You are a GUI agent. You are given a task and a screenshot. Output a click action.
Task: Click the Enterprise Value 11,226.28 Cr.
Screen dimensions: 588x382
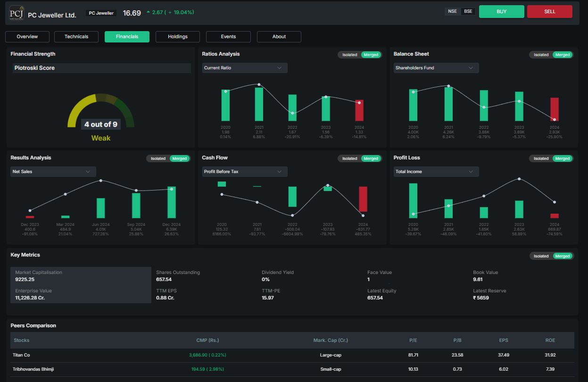click(30, 298)
